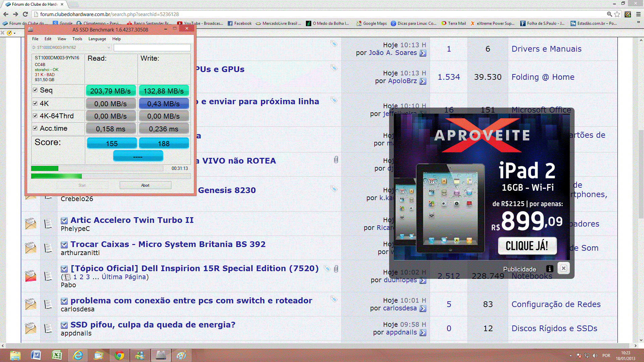Open the Chrome menu icon
Viewport: 644px width, 362px height.
click(x=638, y=14)
